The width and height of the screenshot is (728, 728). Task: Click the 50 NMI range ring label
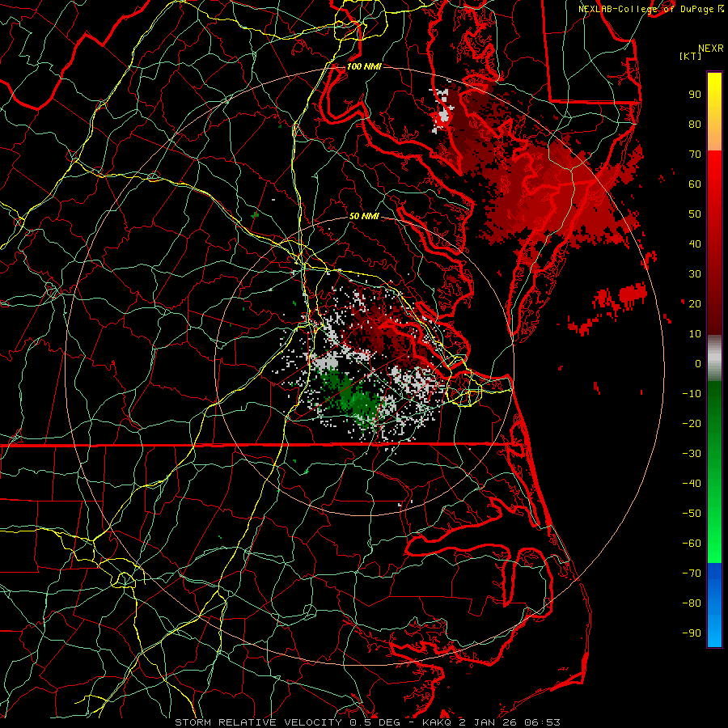pyautogui.click(x=364, y=216)
